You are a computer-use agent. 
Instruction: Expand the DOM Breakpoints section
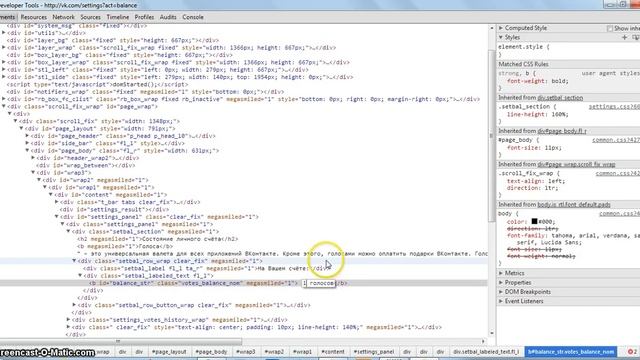(x=501, y=292)
